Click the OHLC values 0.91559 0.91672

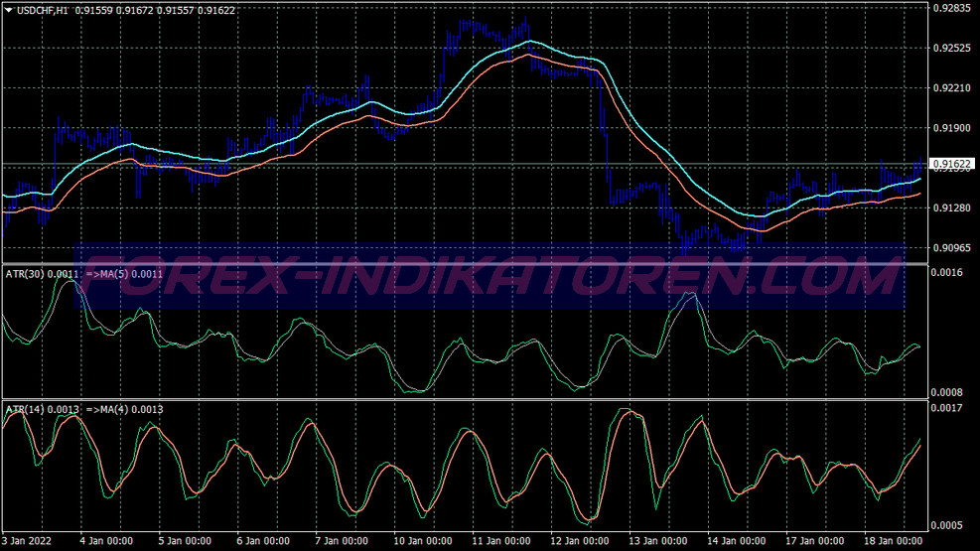pyautogui.click(x=114, y=11)
